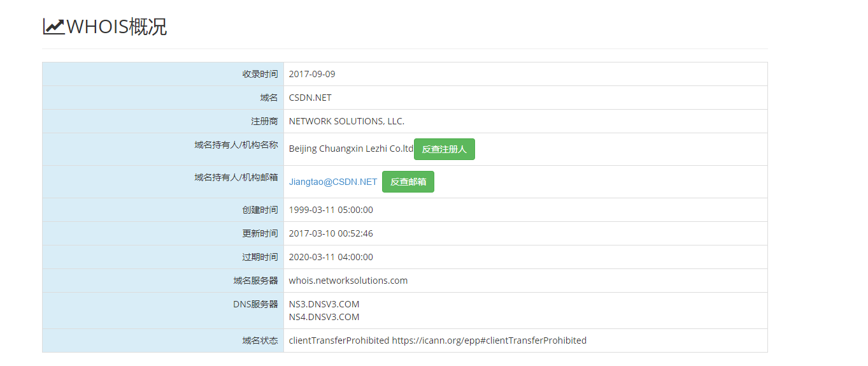Image resolution: width=868 pixels, height=366 pixels.
Task: Click the 收录时间 label cell
Action: pos(163,74)
